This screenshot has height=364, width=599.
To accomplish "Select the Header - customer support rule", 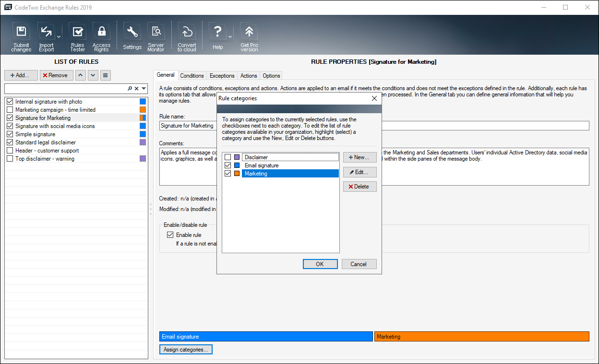I will 47,151.
